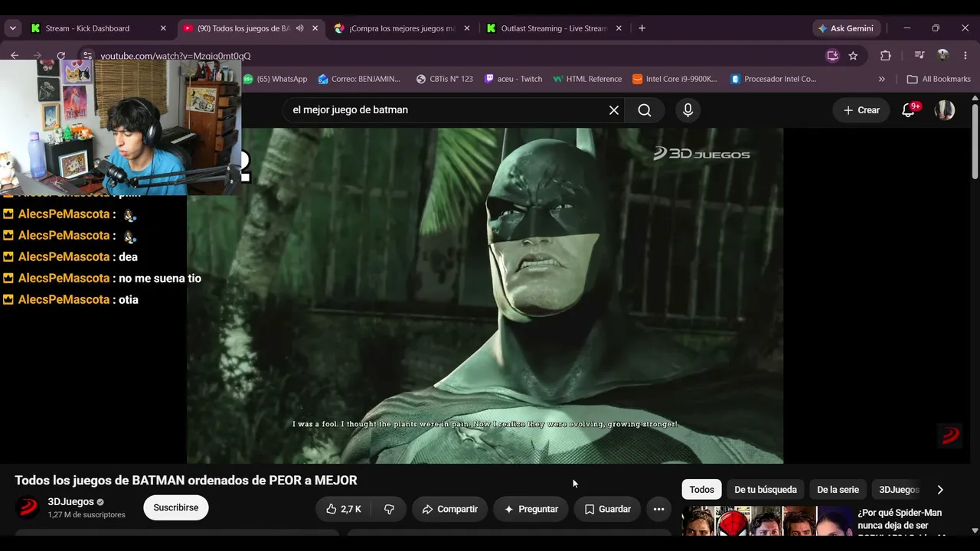Open the tab search dropdown arrow
Screen dimensions: 980x551
[x=12, y=28]
